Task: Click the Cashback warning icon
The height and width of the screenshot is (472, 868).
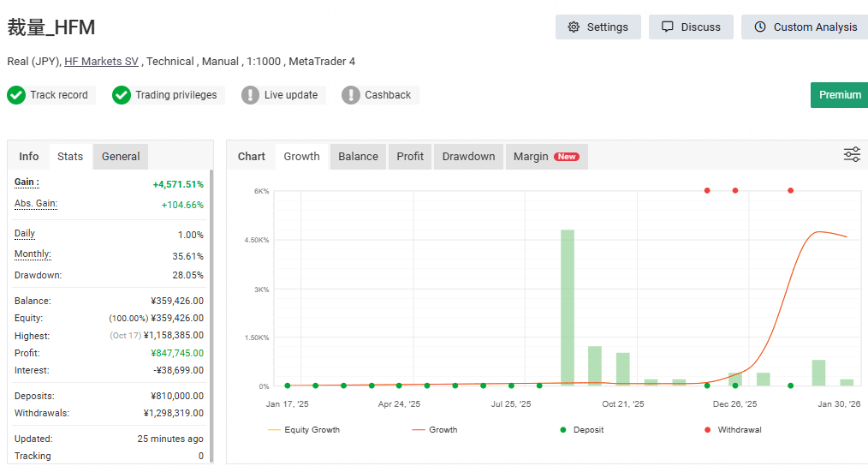Action: pyautogui.click(x=351, y=95)
